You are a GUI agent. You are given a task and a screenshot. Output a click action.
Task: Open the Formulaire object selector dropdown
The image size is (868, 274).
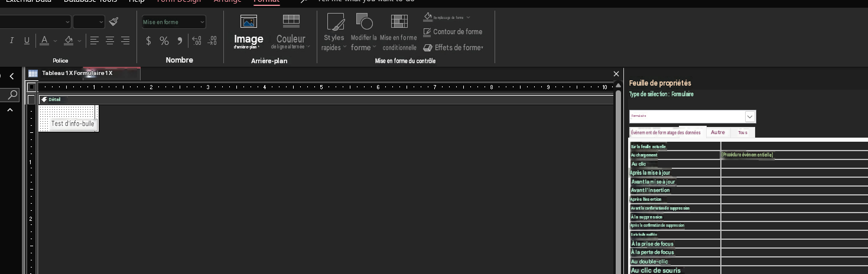750,116
